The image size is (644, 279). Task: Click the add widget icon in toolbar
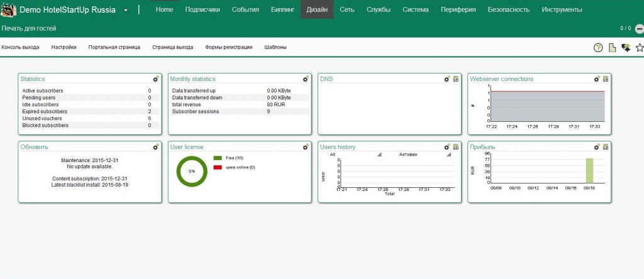[626, 48]
